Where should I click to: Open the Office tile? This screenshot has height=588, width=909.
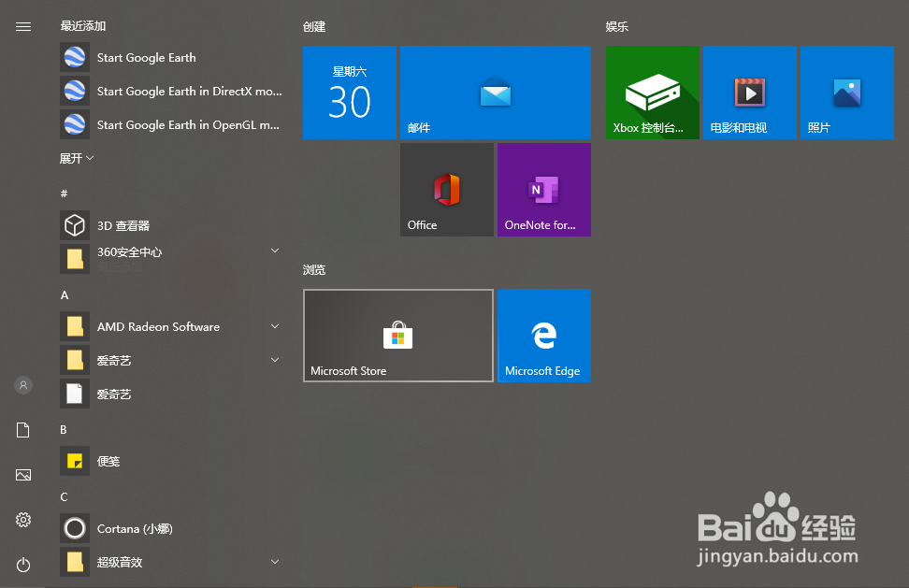(447, 190)
